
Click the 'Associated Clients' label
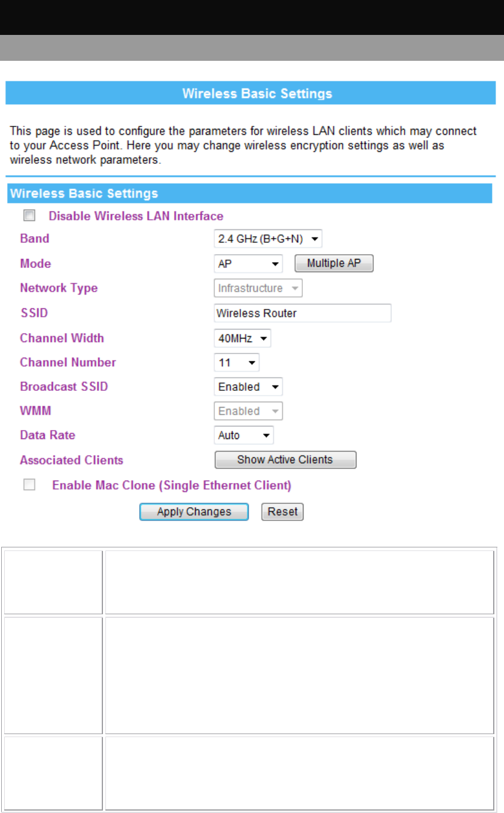[72, 460]
